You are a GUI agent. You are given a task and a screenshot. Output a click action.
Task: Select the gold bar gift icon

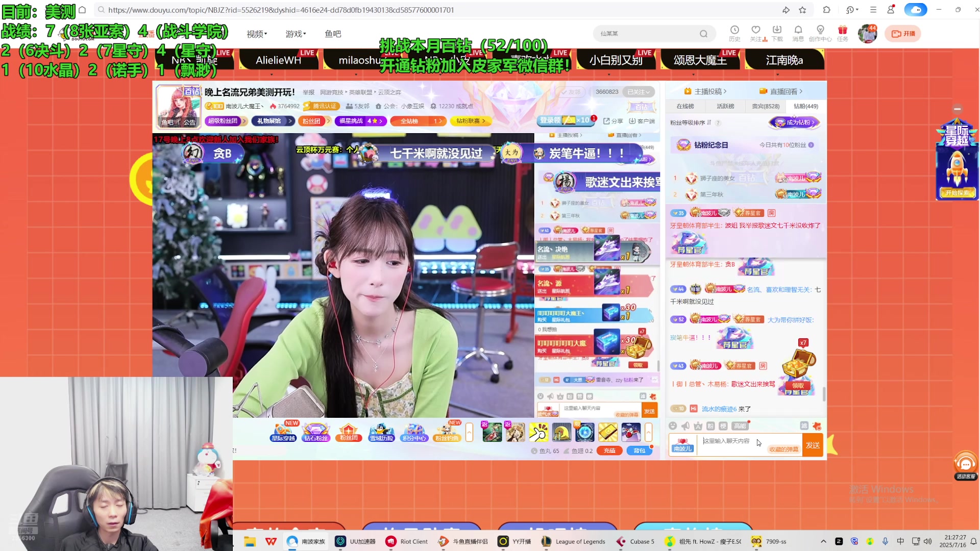click(608, 433)
